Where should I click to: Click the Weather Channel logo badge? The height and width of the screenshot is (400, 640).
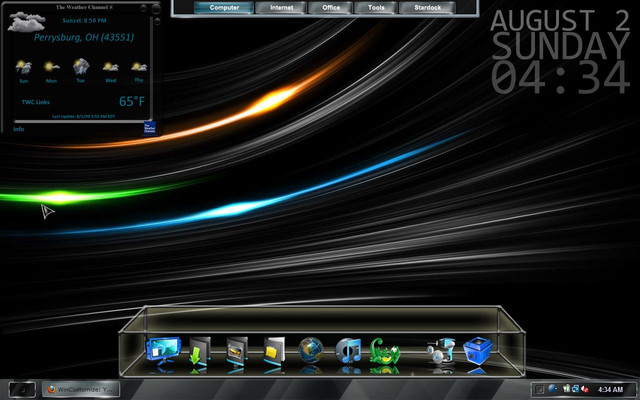[x=149, y=128]
